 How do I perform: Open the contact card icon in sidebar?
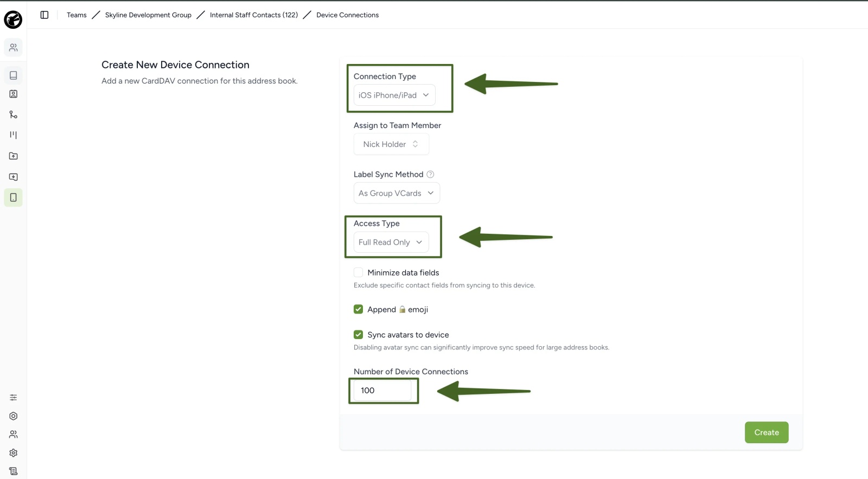(x=14, y=94)
